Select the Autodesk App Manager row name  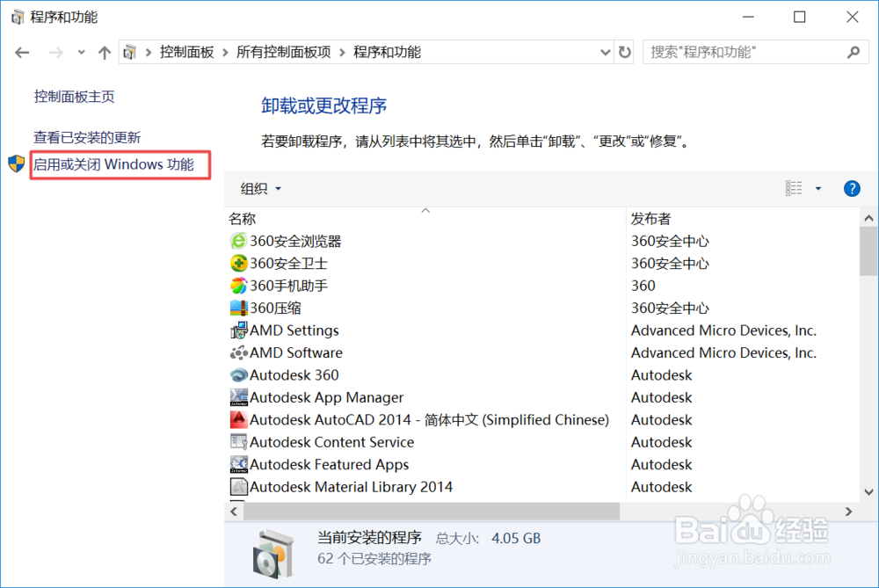pyautogui.click(x=326, y=397)
